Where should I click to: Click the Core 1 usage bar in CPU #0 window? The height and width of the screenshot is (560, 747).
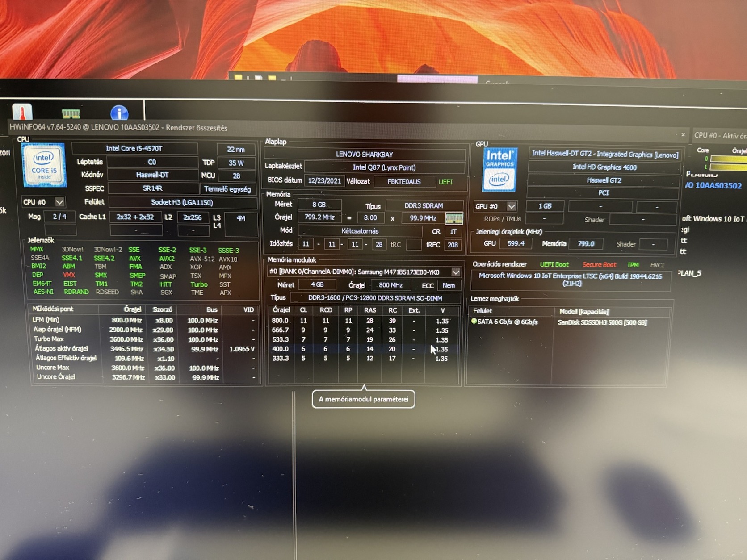pyautogui.click(x=728, y=167)
